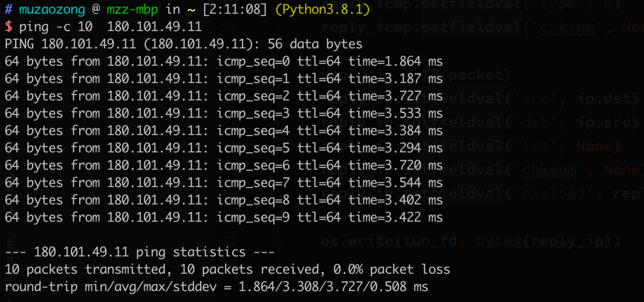Click the 1.864/3.308/3.727/0.508 ms values
The height and width of the screenshot is (302, 644).
click(333, 287)
